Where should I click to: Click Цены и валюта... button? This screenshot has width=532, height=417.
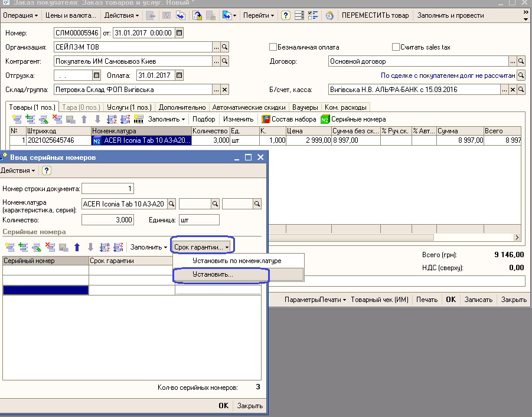point(71,15)
